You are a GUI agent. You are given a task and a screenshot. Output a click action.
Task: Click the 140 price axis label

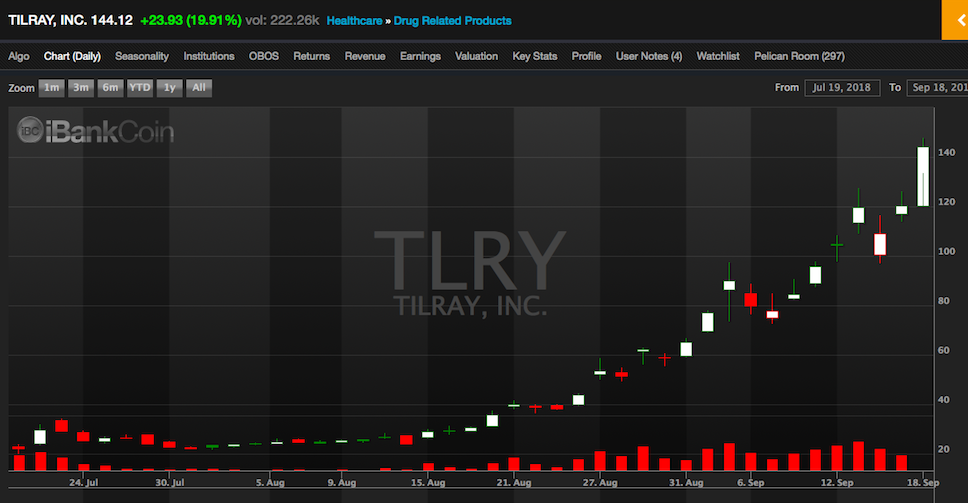click(946, 152)
